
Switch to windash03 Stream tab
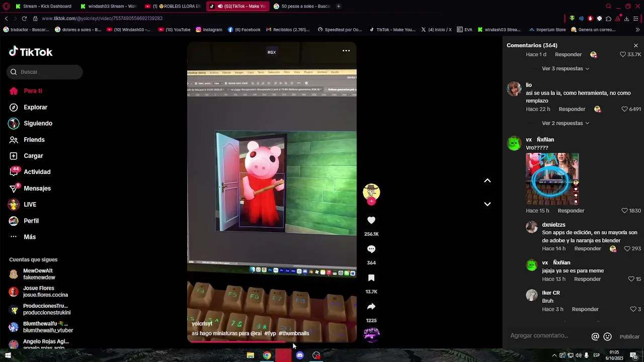109,6
